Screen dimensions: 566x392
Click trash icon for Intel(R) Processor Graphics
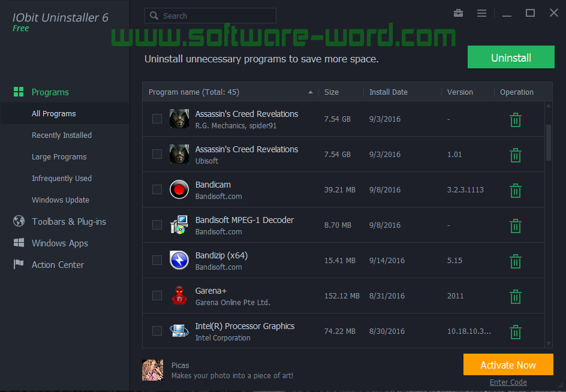click(x=516, y=332)
